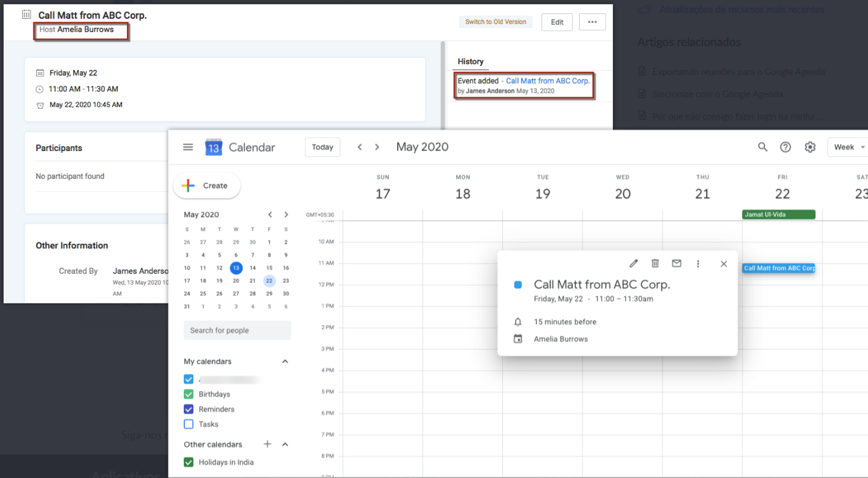Image resolution: width=868 pixels, height=478 pixels.
Task: Toggle Holidays in India checkbox
Action: coord(189,462)
